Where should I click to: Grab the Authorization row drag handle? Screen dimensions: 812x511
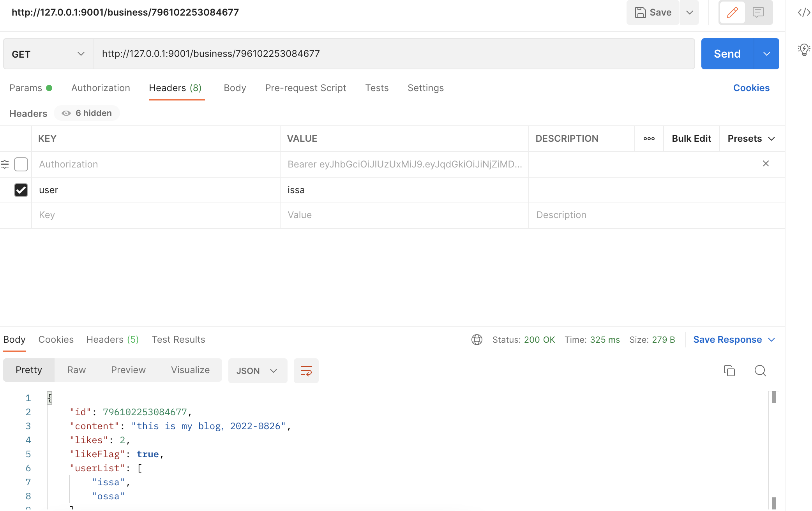point(5,164)
